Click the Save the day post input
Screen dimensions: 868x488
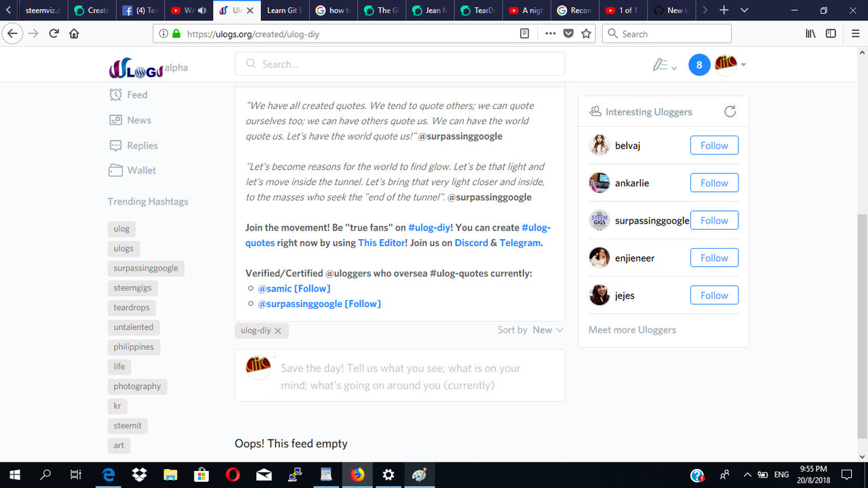tap(400, 377)
